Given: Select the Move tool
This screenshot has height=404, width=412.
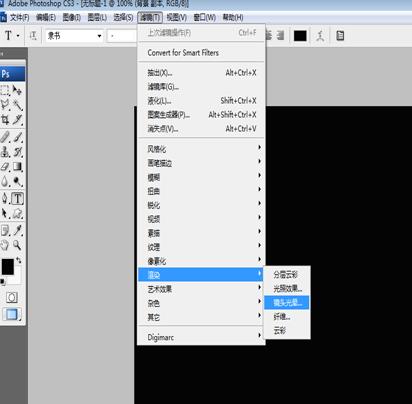Looking at the screenshot, I should [x=17, y=90].
